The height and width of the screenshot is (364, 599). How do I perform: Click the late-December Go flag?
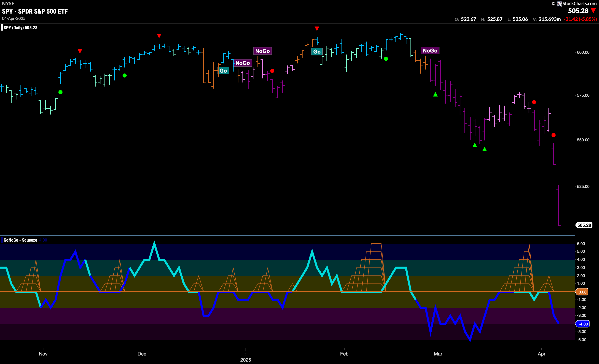pos(223,71)
